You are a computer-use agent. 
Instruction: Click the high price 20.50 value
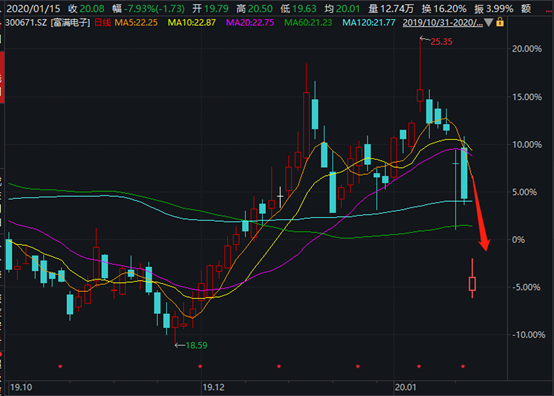tap(260, 8)
